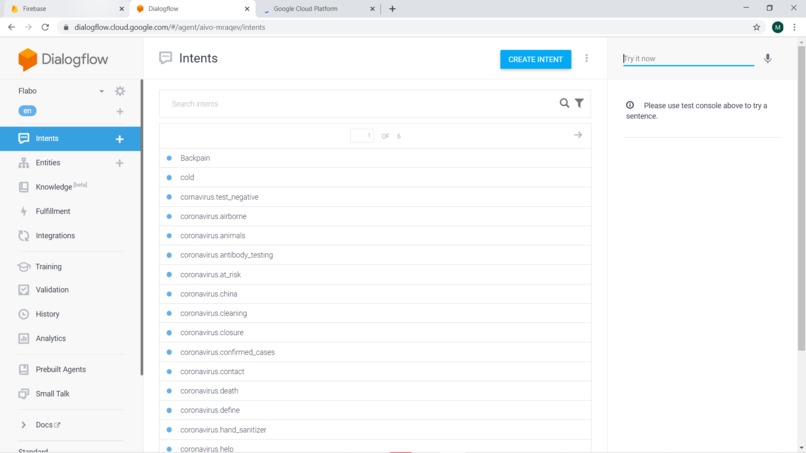Image resolution: width=806 pixels, height=453 pixels.
Task: Open the Backpain intent
Action: (375, 158)
